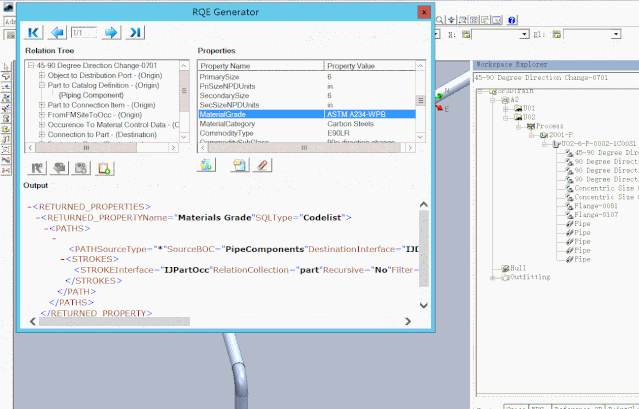Viewport: 639px width, 409px height.
Task: Select the MaterialCategory property row
Action: pyautogui.click(x=307, y=124)
